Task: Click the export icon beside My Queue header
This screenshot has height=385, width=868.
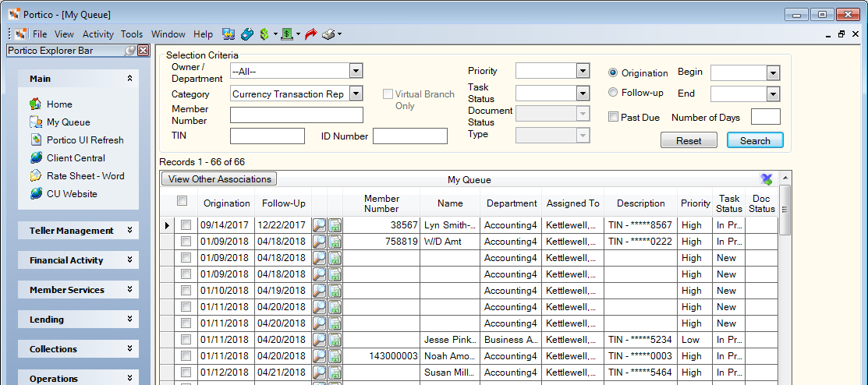Action: [x=767, y=178]
